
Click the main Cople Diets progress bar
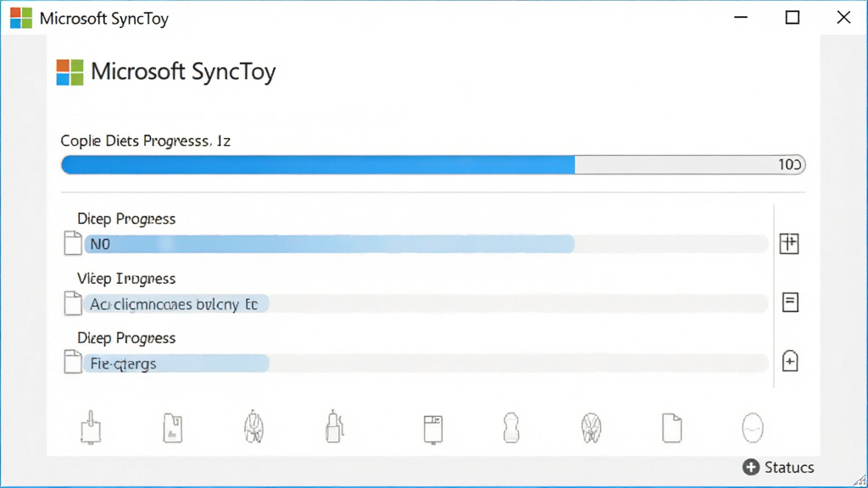(x=433, y=165)
